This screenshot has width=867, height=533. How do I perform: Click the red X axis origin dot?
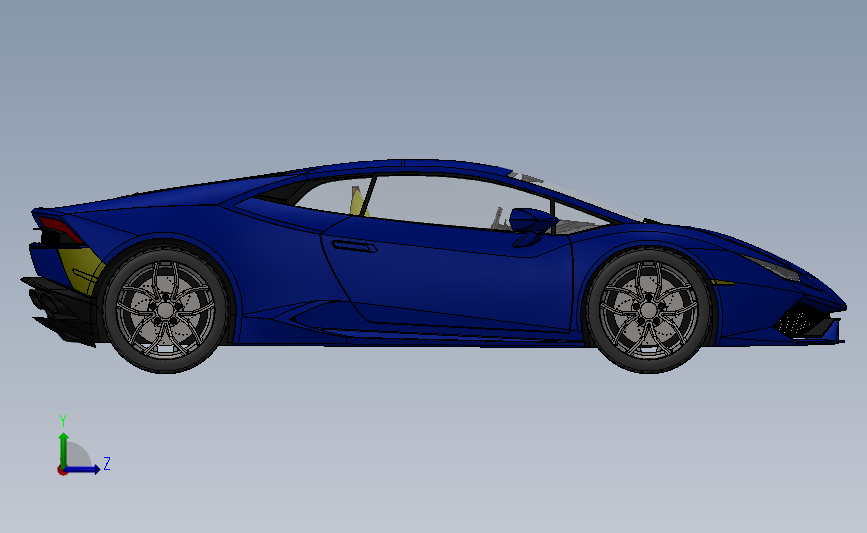pos(62,471)
